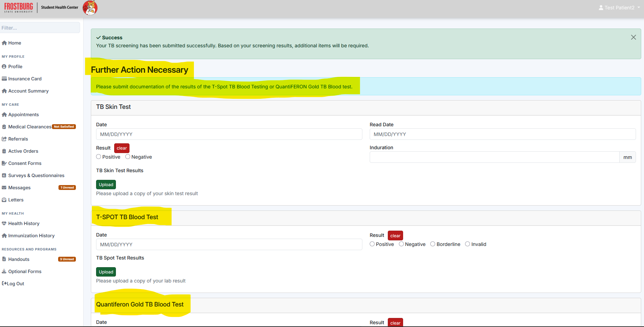
Task: Click the TB Skin Test Date field
Action: click(x=229, y=134)
